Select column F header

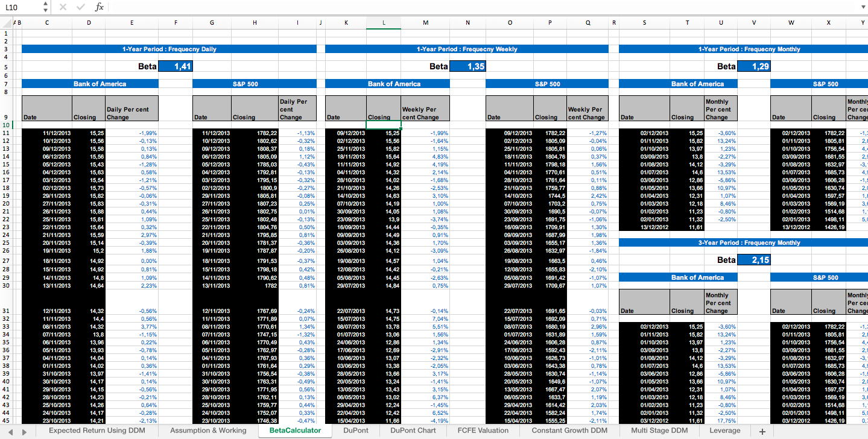pos(176,23)
